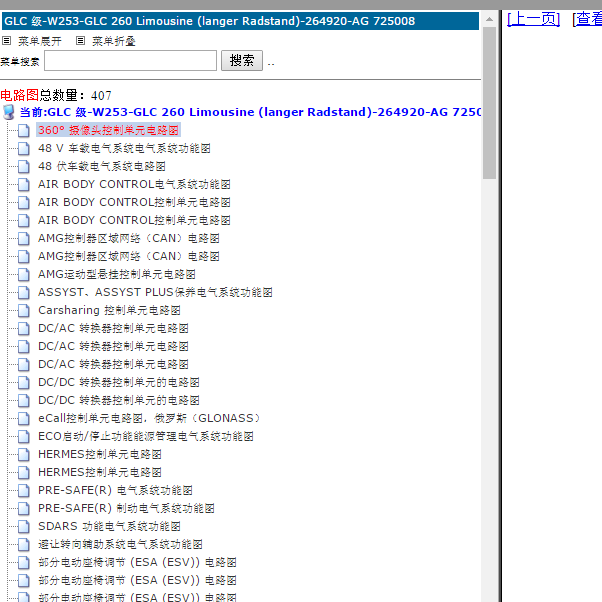The image size is (602, 602).
Task: Click the computer icon of the 当前:GLC root node
Action: click(8, 112)
